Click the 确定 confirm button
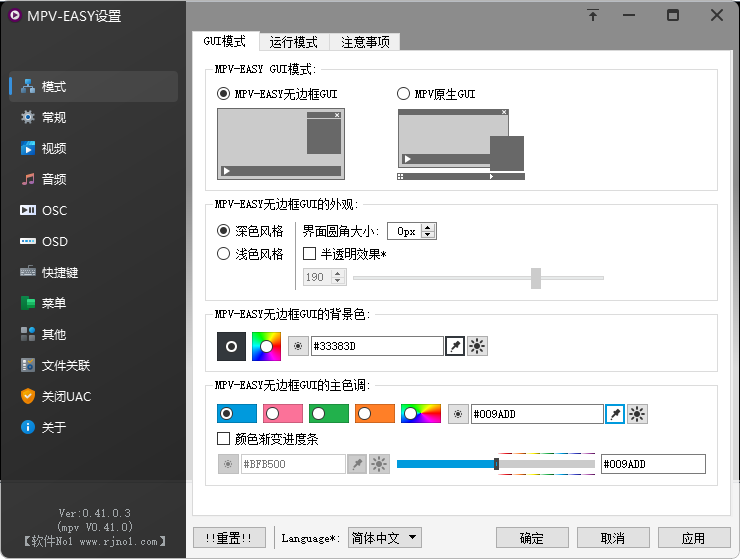The width and height of the screenshot is (740, 559). tap(532, 538)
